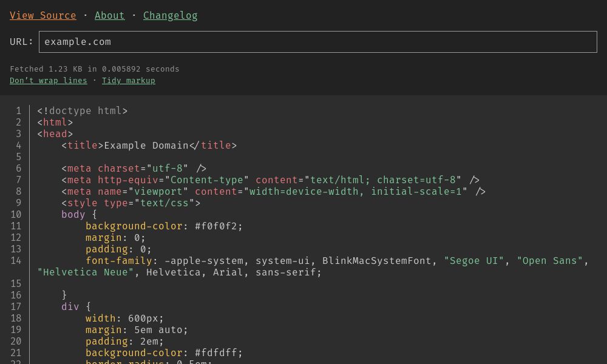This screenshot has width=607, height=364.
Task: Select the example.com text in URL box
Action: pos(78,41)
